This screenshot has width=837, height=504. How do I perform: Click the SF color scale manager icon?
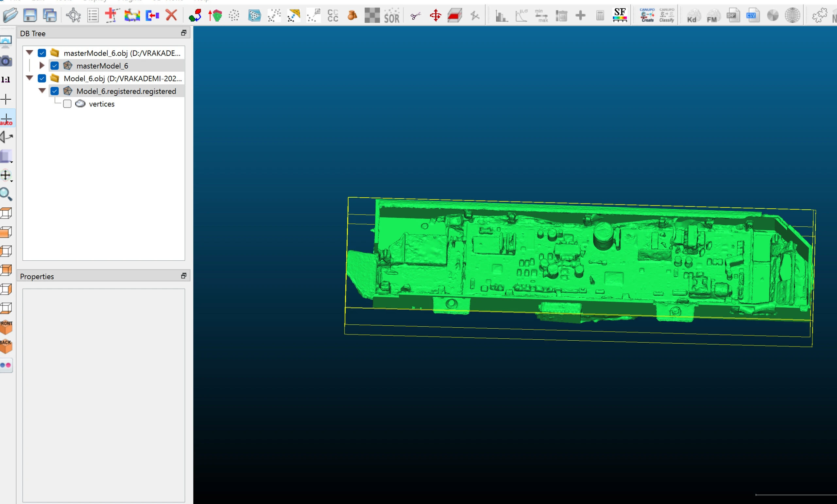click(x=620, y=15)
